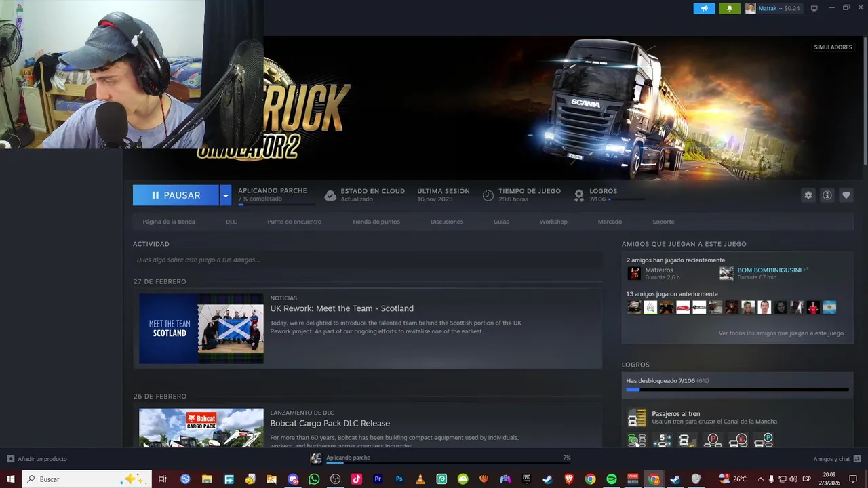This screenshot has height=488, width=868.
Task: Open UK Rework Meet the Team news title
Action: click(342, 308)
